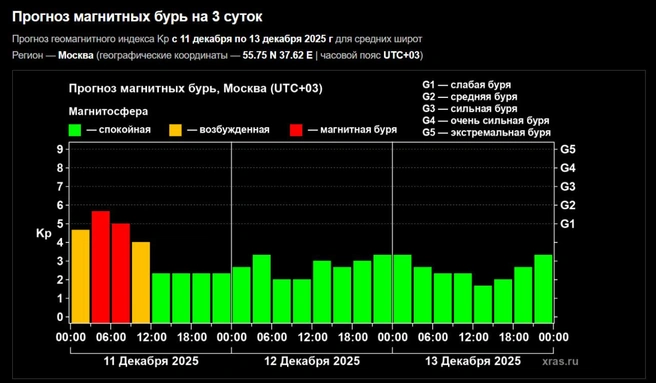The height and width of the screenshot is (383, 656).
Task: Click the "G3" label on right axis
Action: (x=568, y=187)
